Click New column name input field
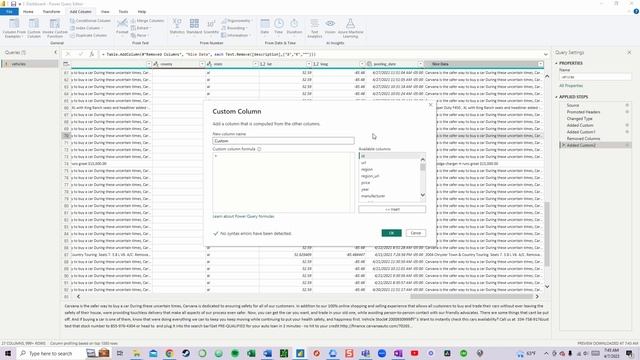Image resolution: width=640 pixels, height=360 pixels. (283, 141)
